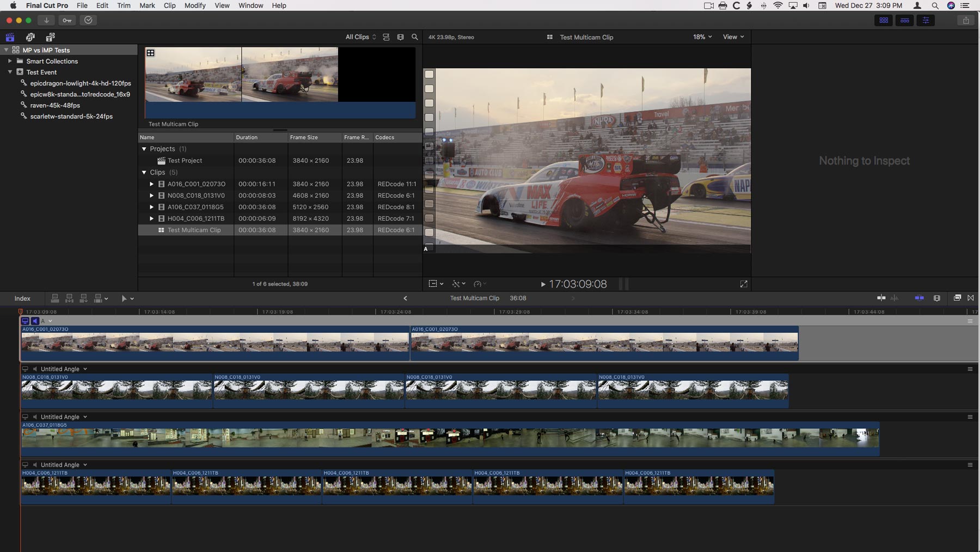Click timeline history back arrow
980x552 pixels.
[x=405, y=298]
